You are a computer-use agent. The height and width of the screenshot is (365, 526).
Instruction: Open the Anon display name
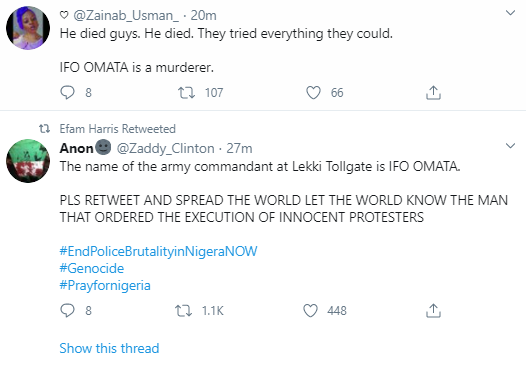click(x=76, y=148)
